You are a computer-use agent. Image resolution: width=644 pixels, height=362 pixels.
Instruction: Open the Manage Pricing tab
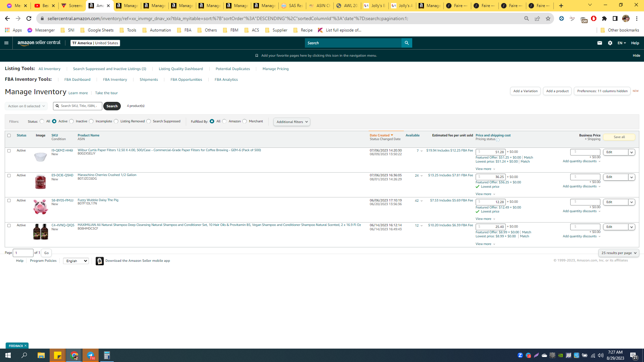point(276,69)
